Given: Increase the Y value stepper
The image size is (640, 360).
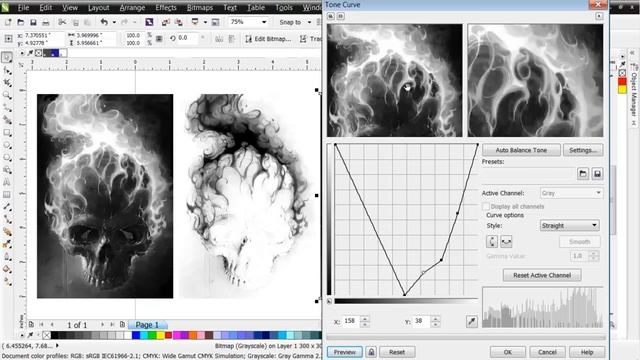Looking at the screenshot, I should point(436,319).
